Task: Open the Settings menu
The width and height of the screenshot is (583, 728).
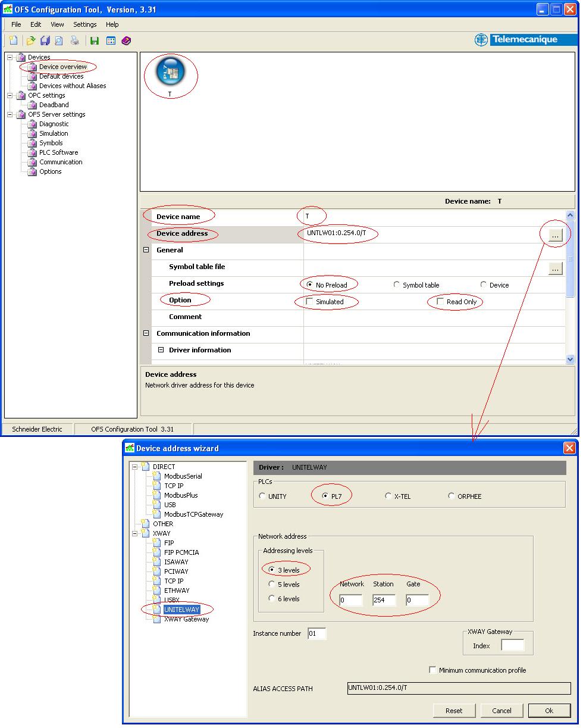Action: (85, 24)
